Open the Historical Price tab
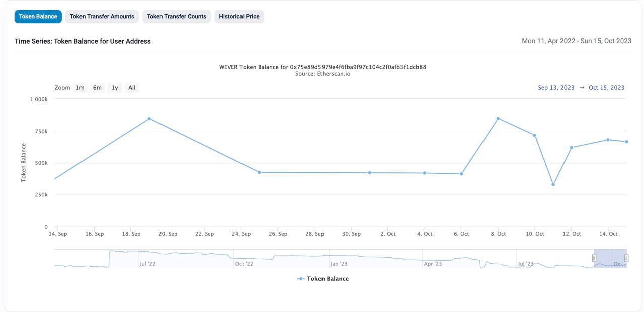The height and width of the screenshot is (312, 644). click(239, 16)
